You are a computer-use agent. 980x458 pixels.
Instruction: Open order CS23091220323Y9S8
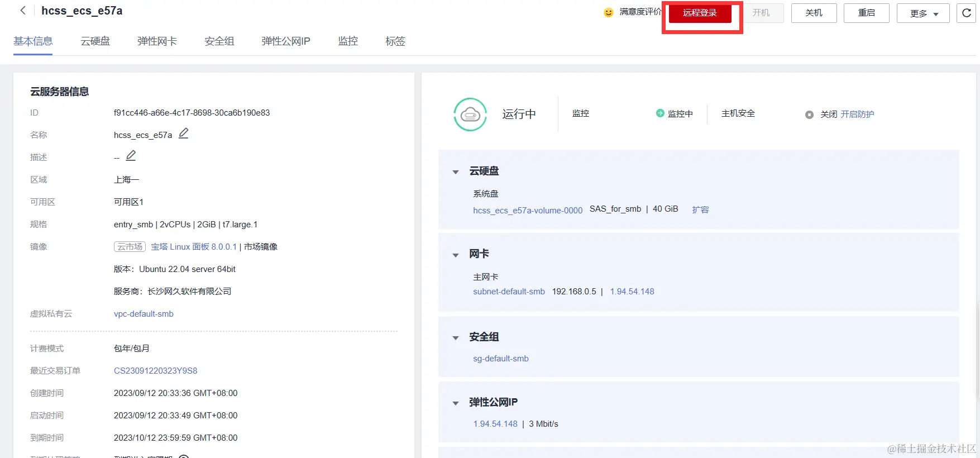[156, 371]
